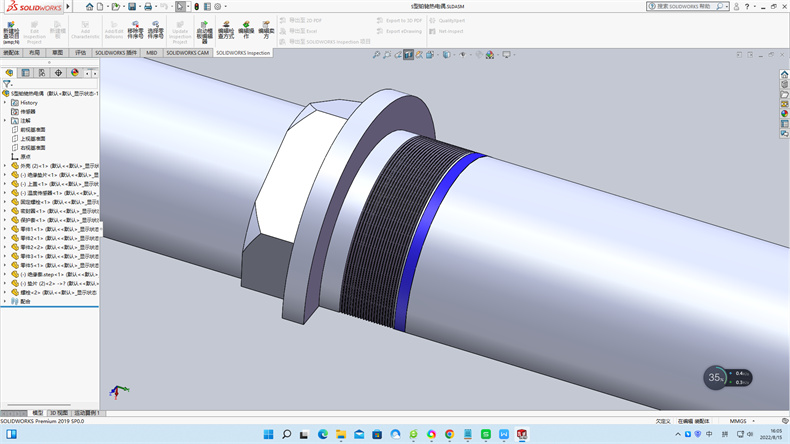Screen dimensions: 790x444
Task: Switch to the SOLIDWORKS CAM tab
Action: (x=188, y=52)
